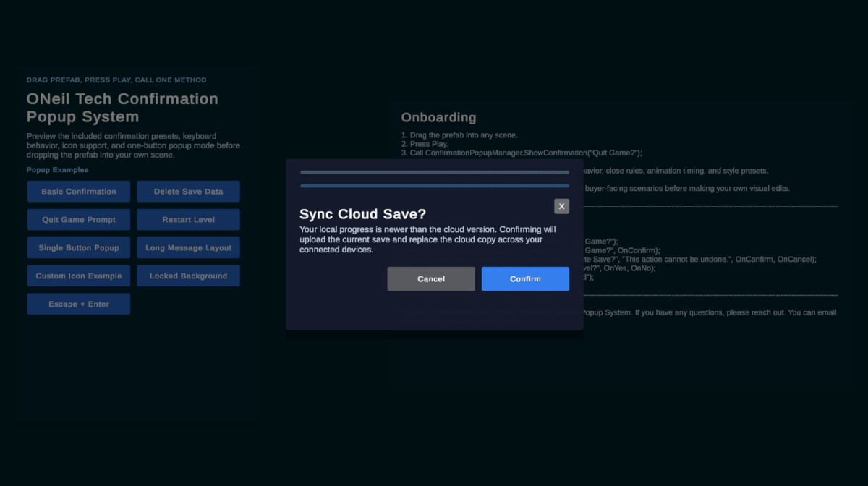Screen dimensions: 868x486
Task: Click the 'Drag the prefab into any scene' step
Action: (459, 135)
